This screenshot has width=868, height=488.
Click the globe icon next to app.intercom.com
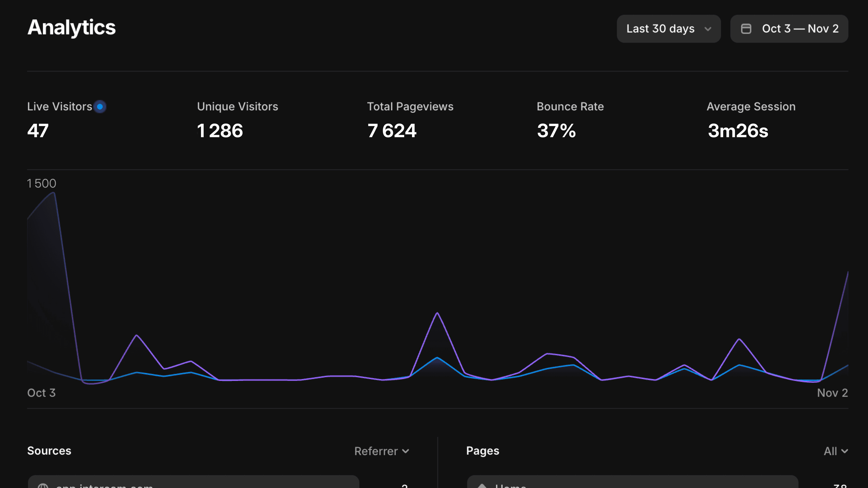click(x=43, y=485)
